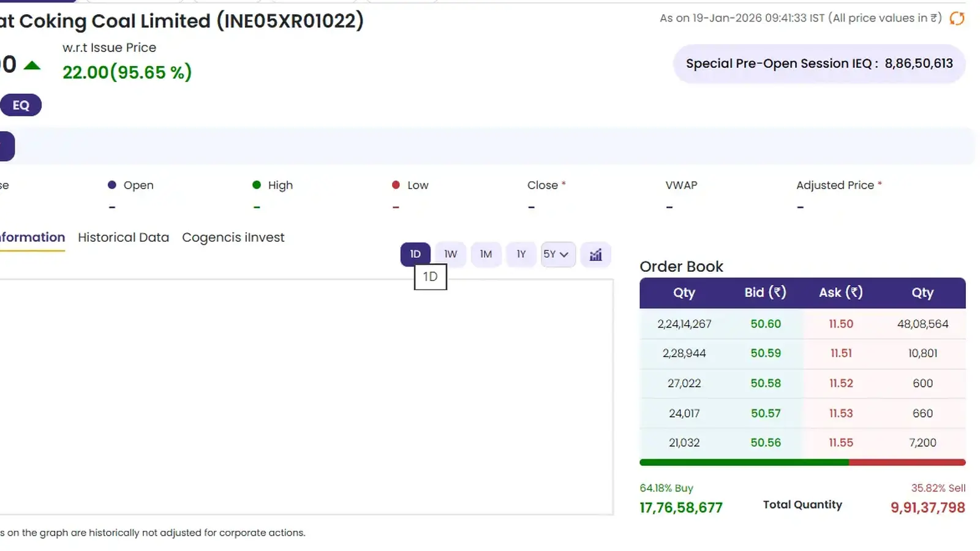Switch chart range to 1M

click(486, 254)
